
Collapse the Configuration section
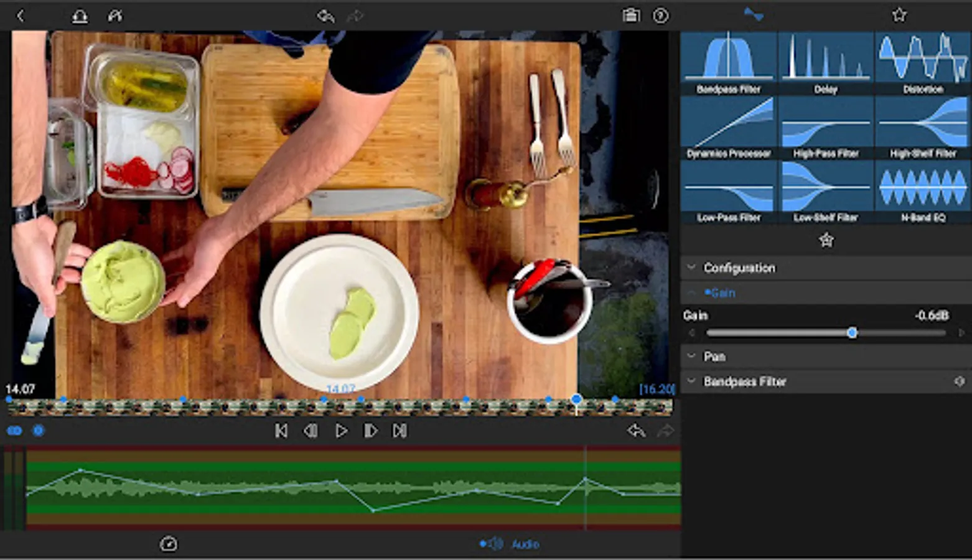(x=826, y=268)
